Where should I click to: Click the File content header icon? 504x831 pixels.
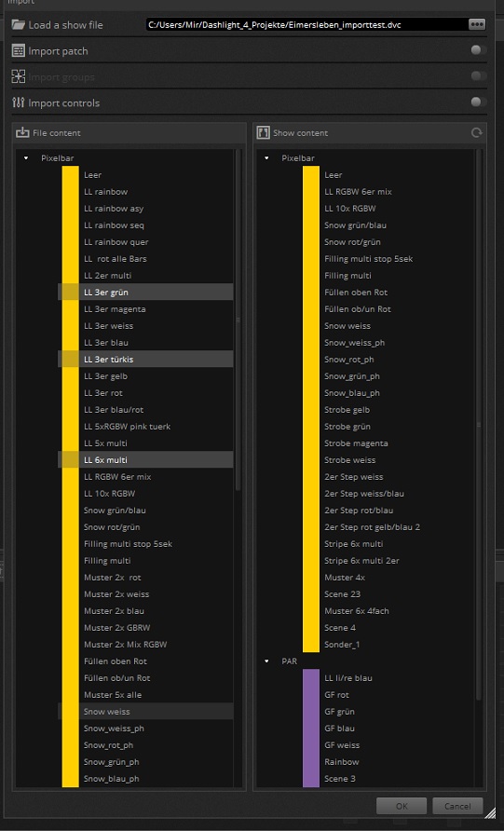(x=22, y=132)
